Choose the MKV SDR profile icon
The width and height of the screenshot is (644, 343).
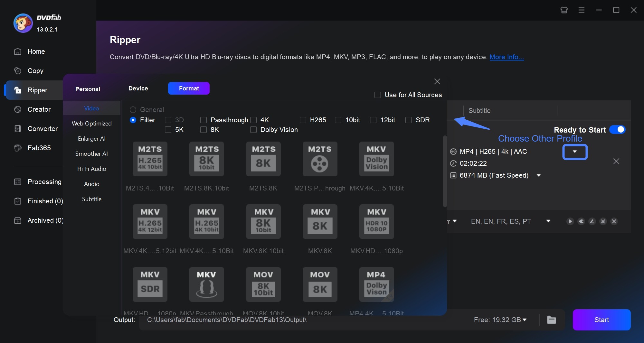pyautogui.click(x=150, y=284)
